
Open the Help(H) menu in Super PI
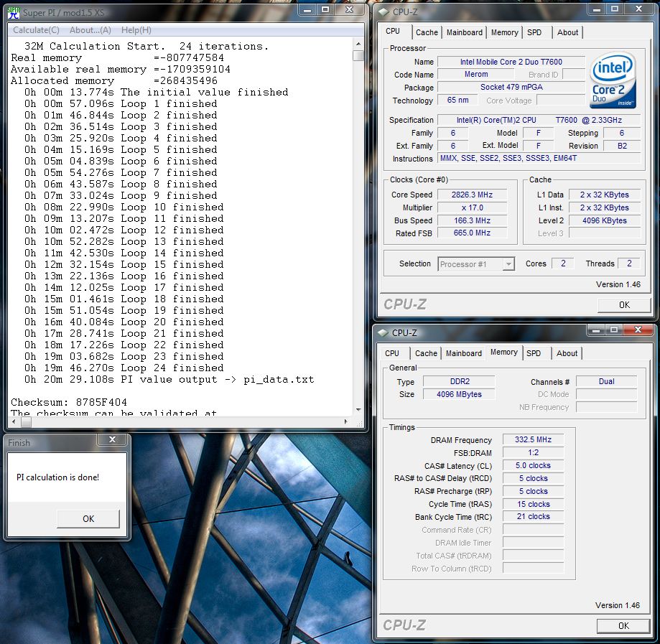point(136,30)
